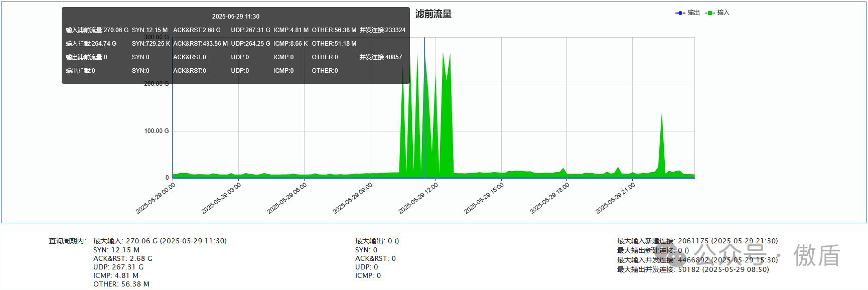This screenshot has height=290, width=868.
Task: Click the tooltip header timestamp 2025-05-29 11:30
Action: (x=236, y=17)
